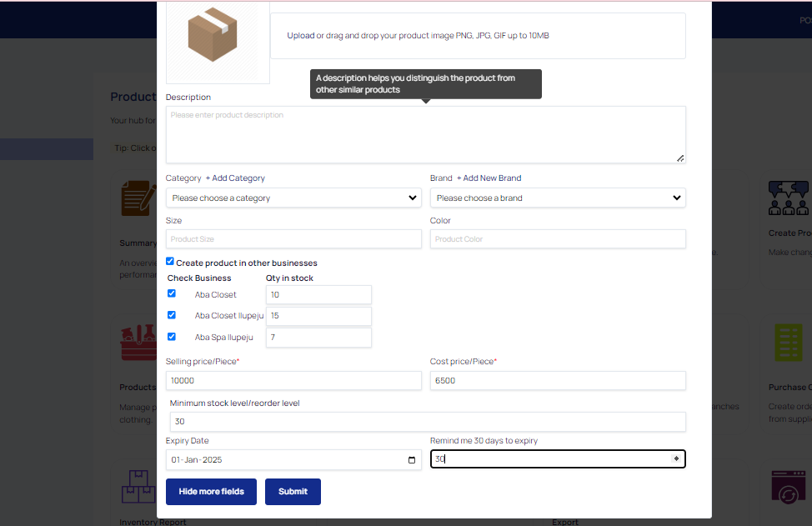Click the Products red shelf icon

pyautogui.click(x=138, y=343)
